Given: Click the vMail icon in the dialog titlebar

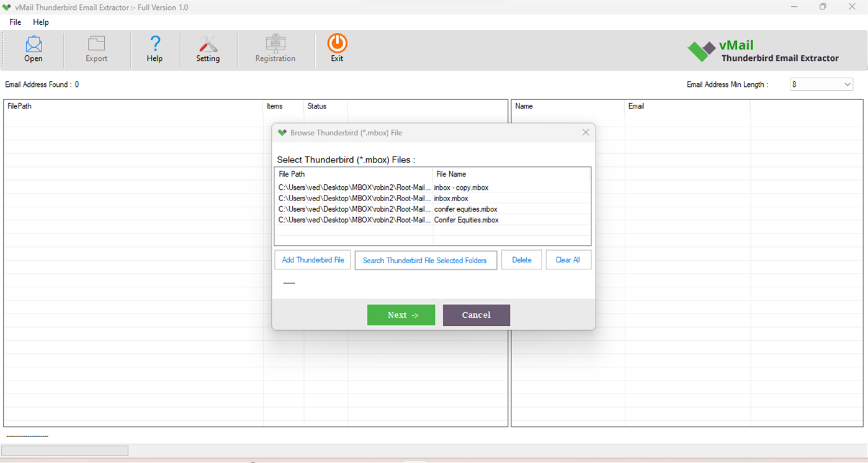Looking at the screenshot, I should pyautogui.click(x=282, y=132).
